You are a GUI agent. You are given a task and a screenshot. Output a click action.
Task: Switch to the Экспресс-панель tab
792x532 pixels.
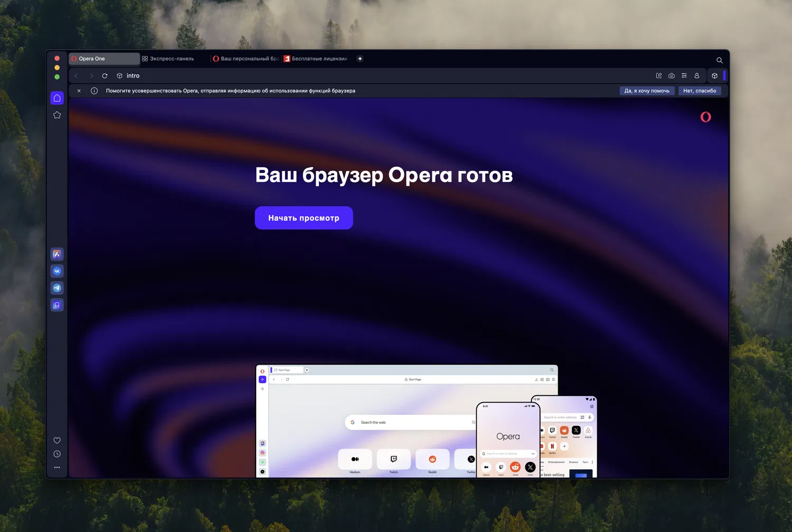[174, 59]
